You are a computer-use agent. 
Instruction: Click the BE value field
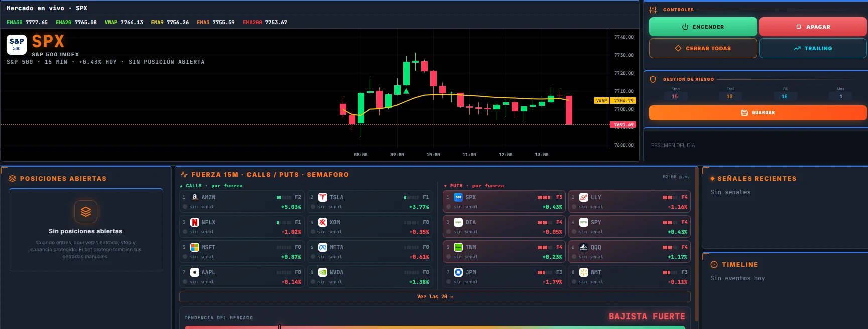click(785, 97)
